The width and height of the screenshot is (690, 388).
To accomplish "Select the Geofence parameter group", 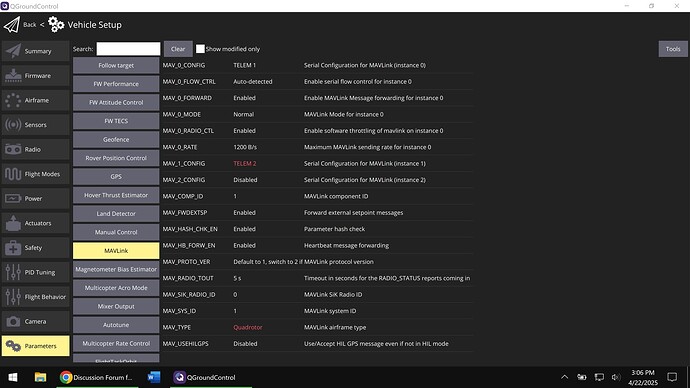I will click(116, 139).
